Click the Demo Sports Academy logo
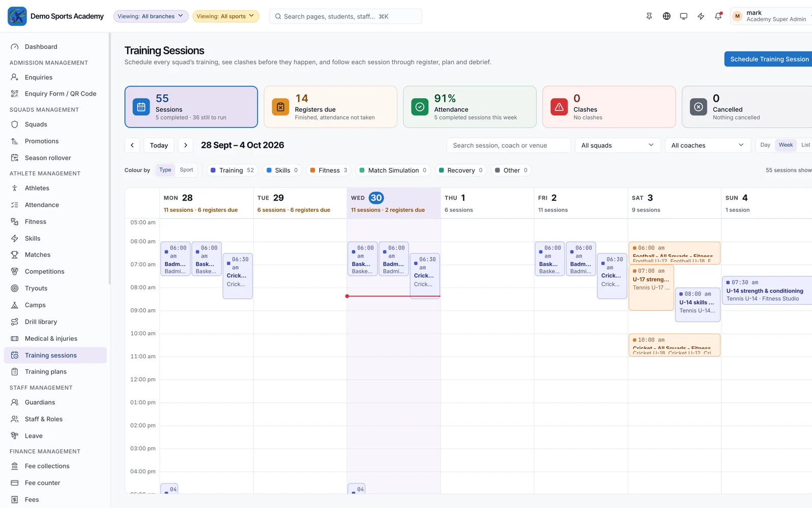The width and height of the screenshot is (812, 508). tap(17, 16)
